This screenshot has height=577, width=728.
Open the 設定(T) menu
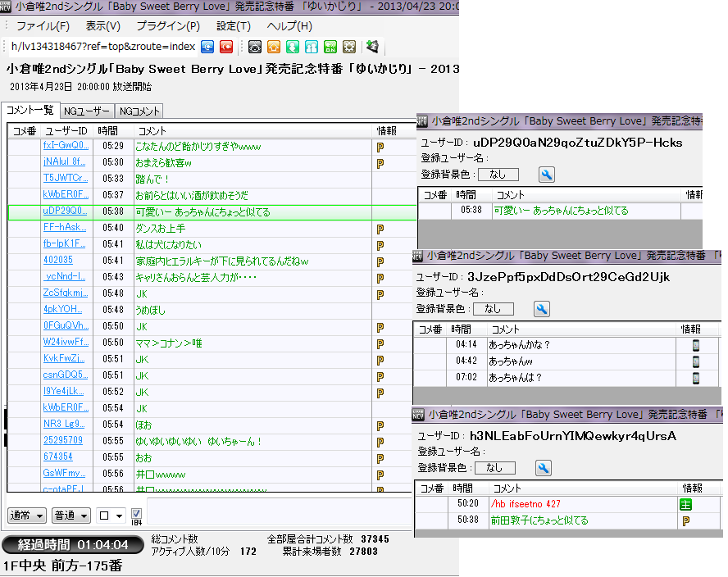pos(234,26)
